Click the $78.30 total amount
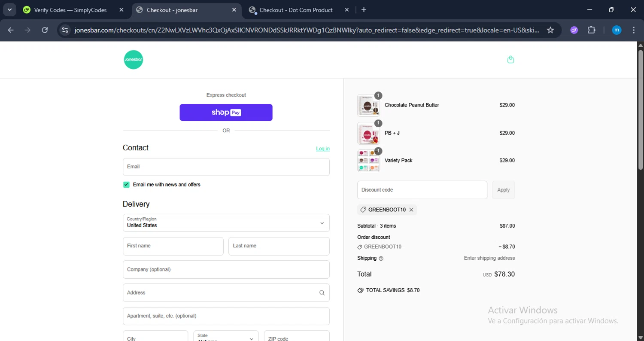 point(504,274)
